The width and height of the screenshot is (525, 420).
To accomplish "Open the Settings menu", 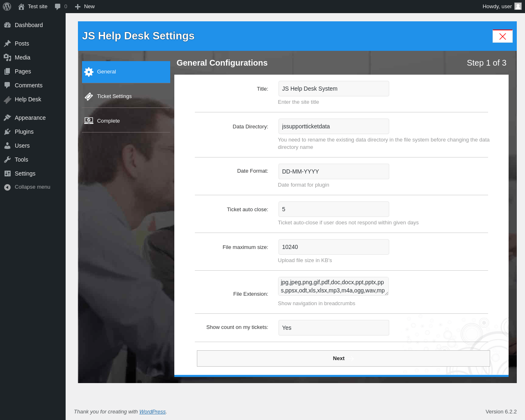I will click(33, 173).
